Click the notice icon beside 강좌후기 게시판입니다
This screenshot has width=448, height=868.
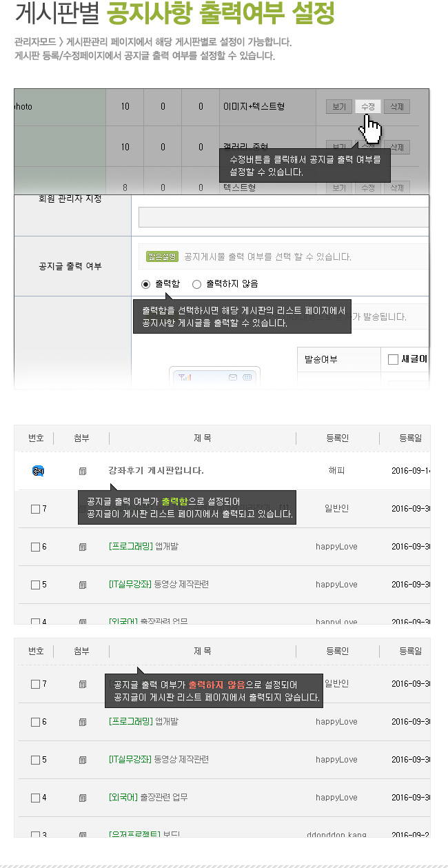point(39,471)
